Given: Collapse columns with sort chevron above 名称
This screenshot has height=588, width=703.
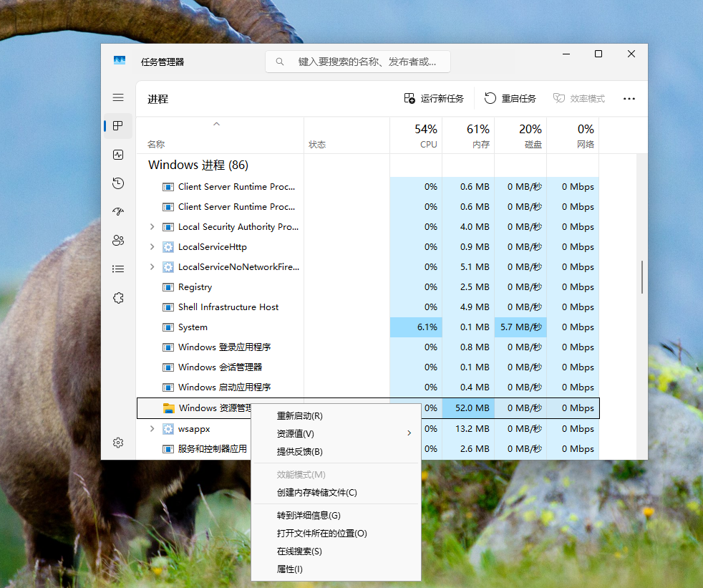Looking at the screenshot, I should (216, 124).
